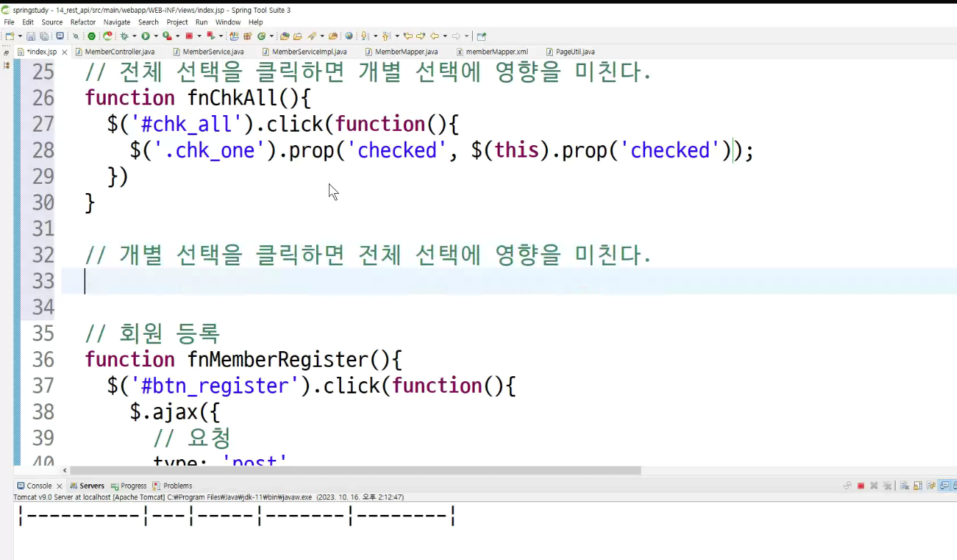Place cursor on empty line 33
The width and height of the screenshot is (957, 560).
click(x=509, y=281)
